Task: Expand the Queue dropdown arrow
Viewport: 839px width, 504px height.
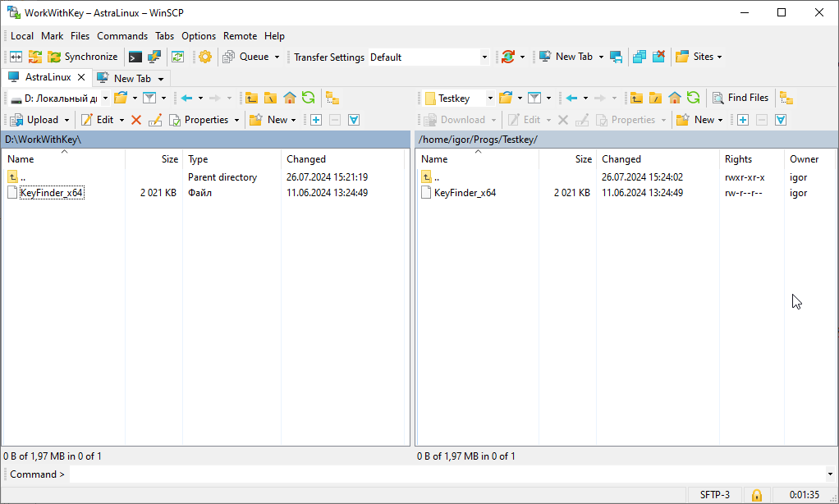Action: point(277,57)
